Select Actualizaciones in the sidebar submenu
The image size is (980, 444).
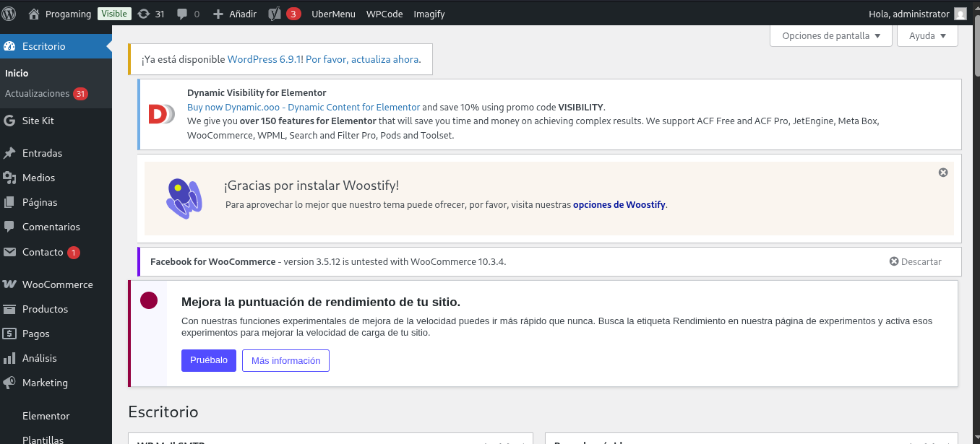38,94
